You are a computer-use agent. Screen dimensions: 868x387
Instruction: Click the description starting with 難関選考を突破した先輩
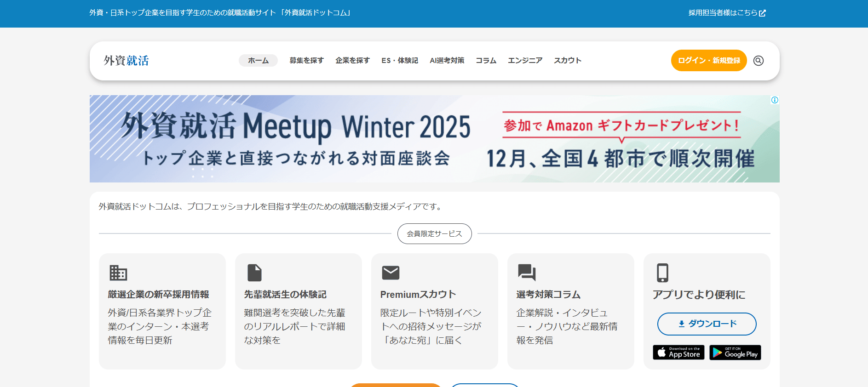click(295, 326)
